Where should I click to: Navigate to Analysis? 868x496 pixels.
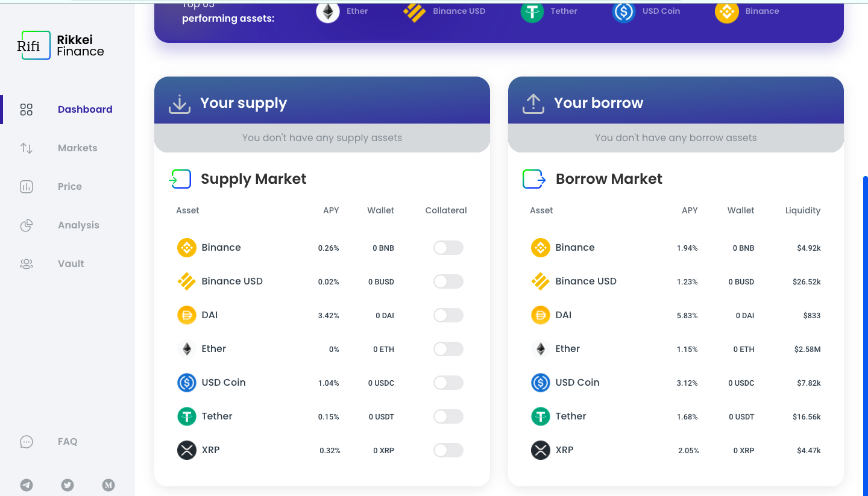(x=78, y=225)
